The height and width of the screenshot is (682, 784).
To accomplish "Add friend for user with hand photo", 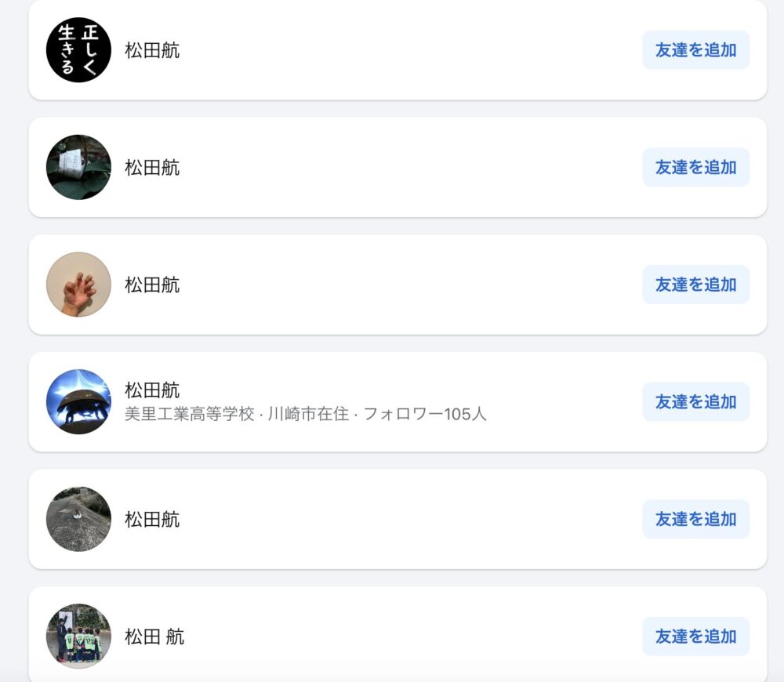I will click(x=695, y=285).
